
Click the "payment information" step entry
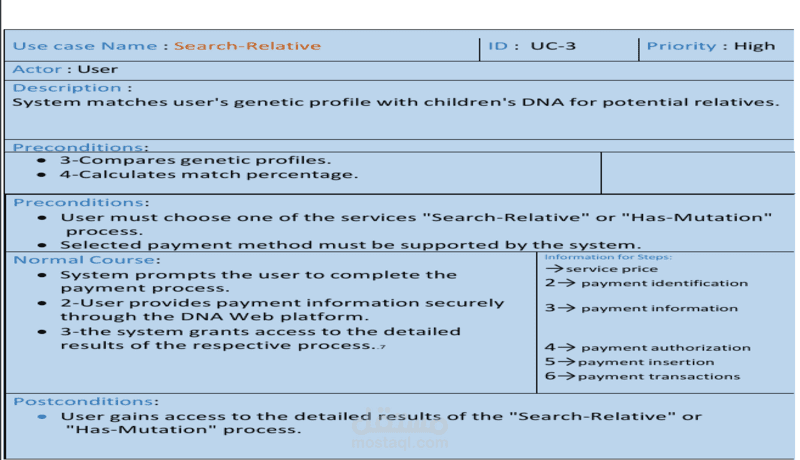click(641, 308)
